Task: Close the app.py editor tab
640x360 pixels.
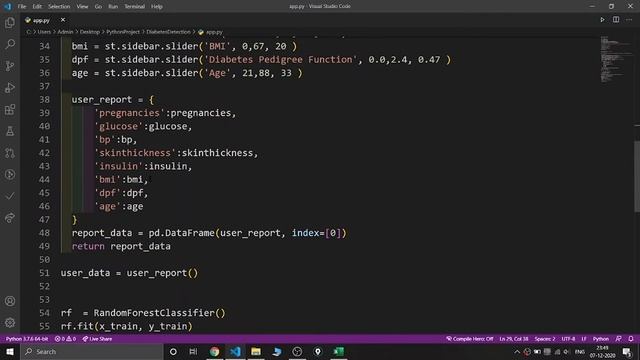Action: [63, 20]
